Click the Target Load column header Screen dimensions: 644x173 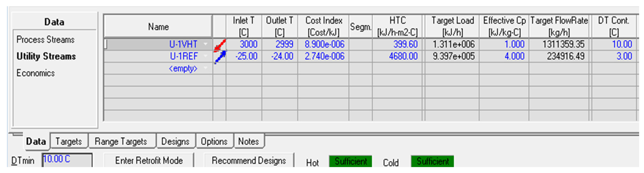452,26
